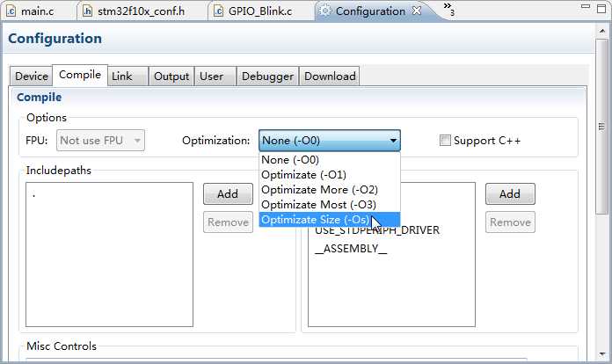612x364 pixels.
Task: Click the stm32f10x_conf.h header file icon
Action: (x=87, y=11)
